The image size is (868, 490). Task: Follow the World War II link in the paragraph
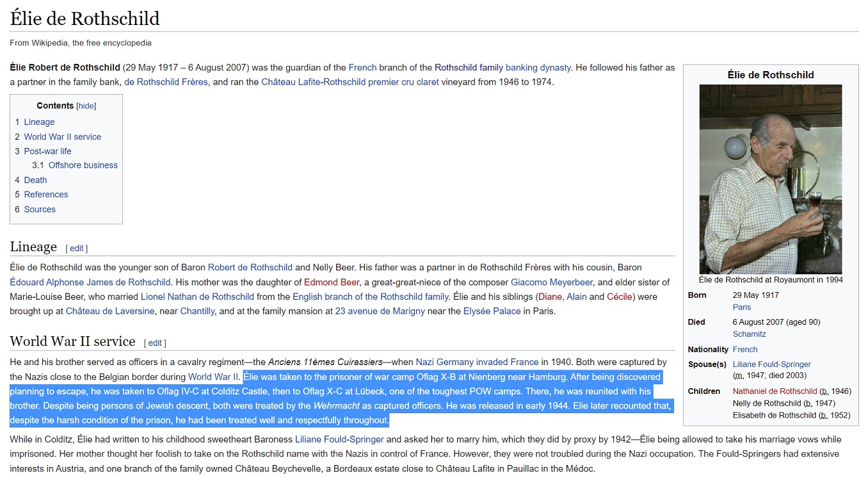pos(213,377)
